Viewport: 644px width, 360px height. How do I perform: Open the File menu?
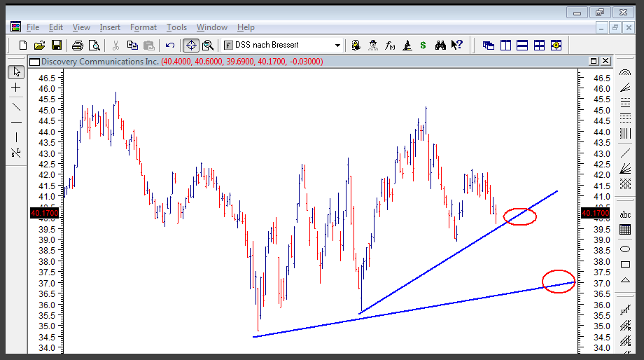[x=33, y=27]
